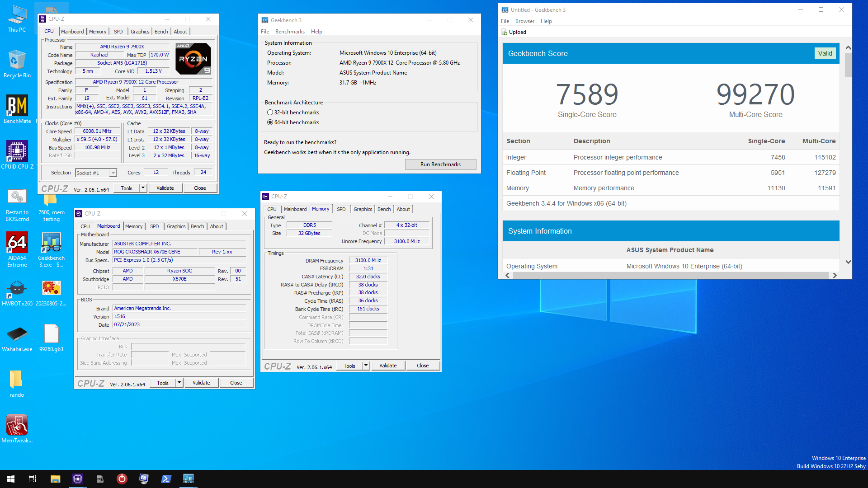Launch Geekbench 3.exe desktop shortcut
868x488 pixels.
pos(51,249)
